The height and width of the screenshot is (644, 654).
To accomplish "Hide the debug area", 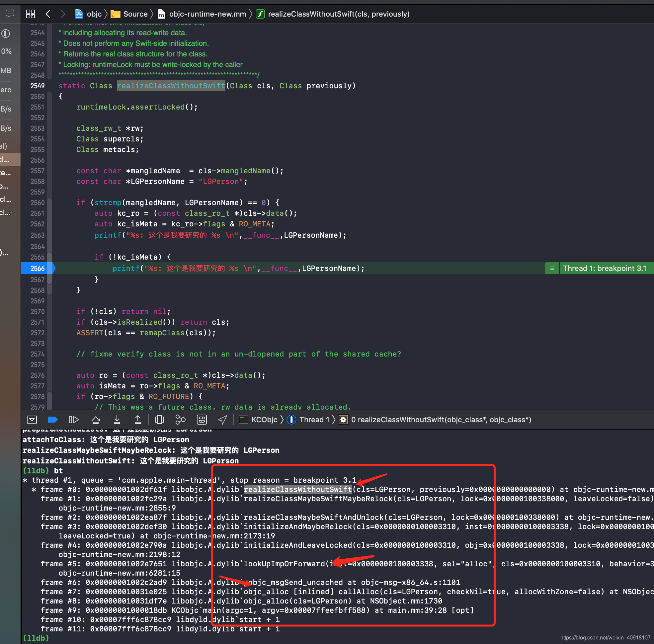I will pyautogui.click(x=32, y=420).
